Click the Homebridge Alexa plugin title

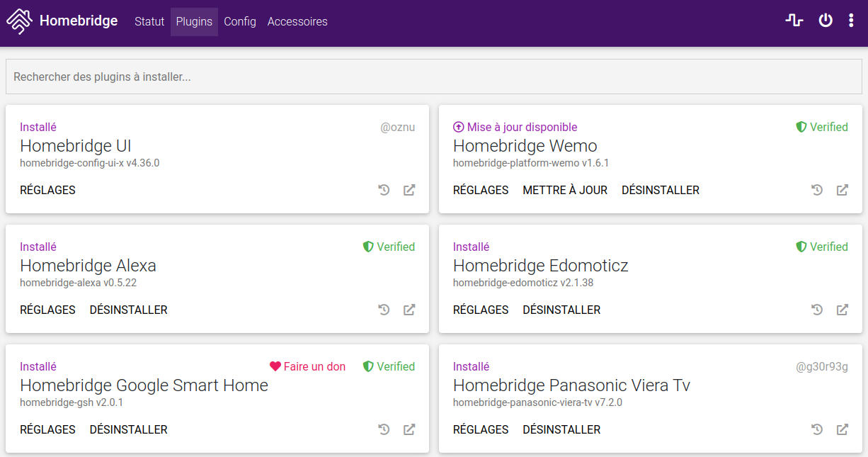[x=88, y=266]
